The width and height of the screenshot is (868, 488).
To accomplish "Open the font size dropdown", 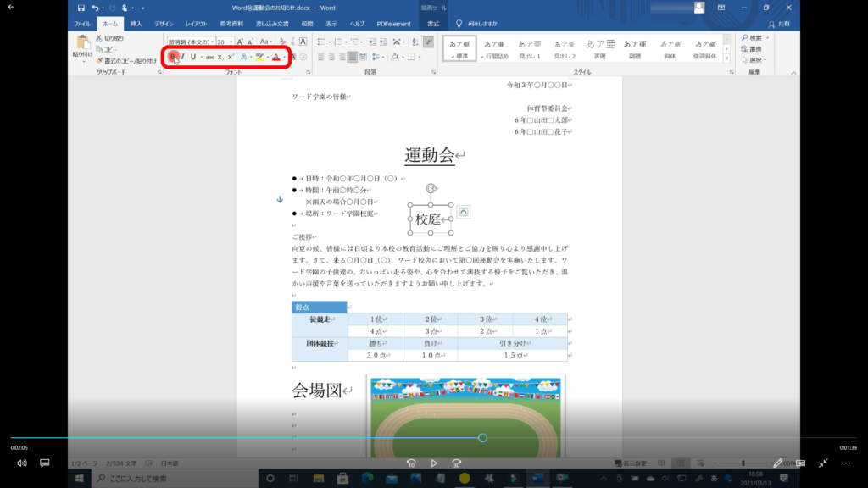I will [231, 41].
